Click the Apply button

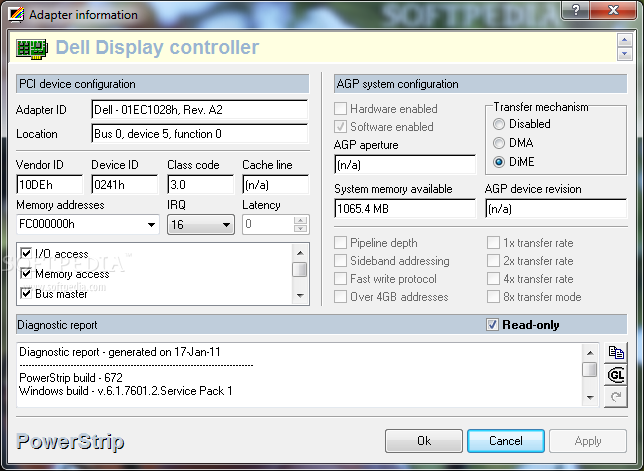tap(588, 441)
